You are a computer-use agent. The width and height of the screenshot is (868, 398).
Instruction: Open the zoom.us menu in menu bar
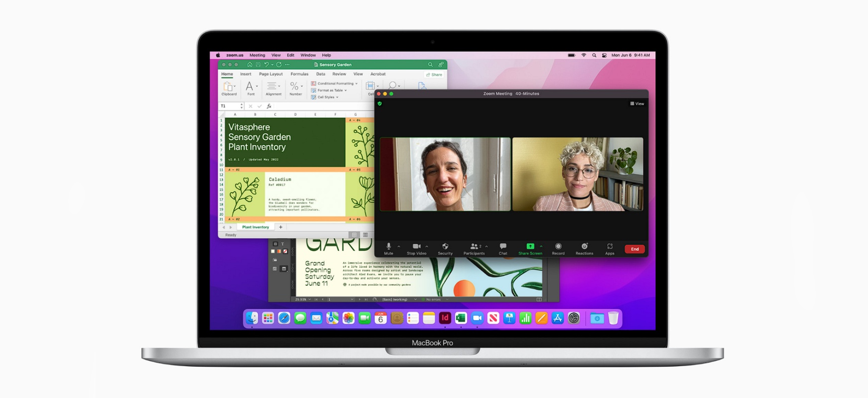[x=235, y=55]
